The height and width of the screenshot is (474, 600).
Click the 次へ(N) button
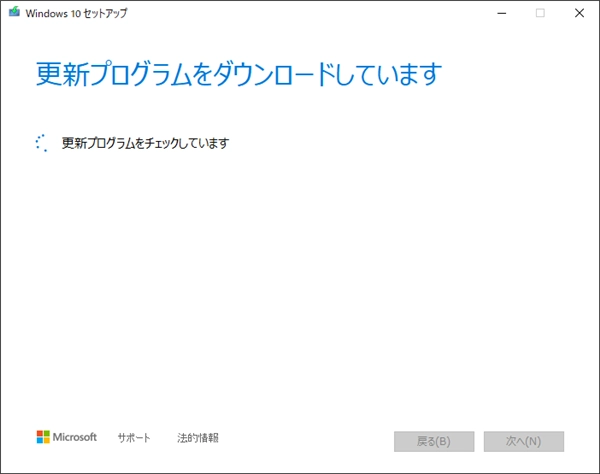point(523,441)
